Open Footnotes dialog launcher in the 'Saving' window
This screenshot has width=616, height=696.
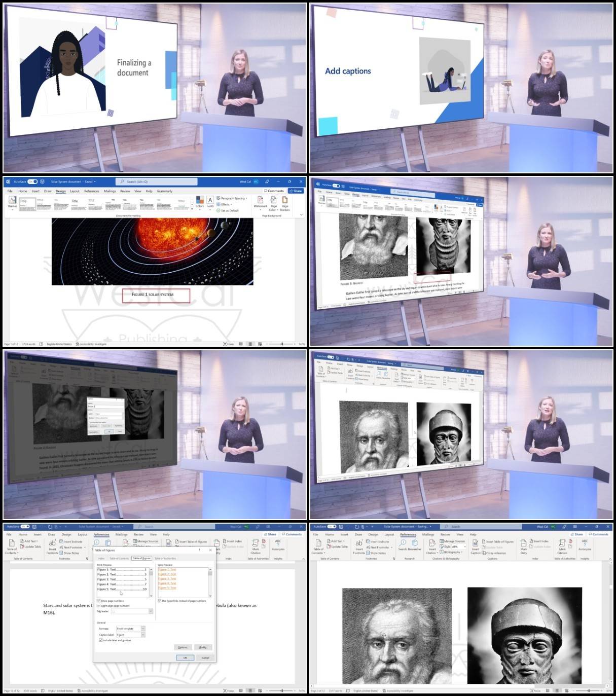click(393, 559)
